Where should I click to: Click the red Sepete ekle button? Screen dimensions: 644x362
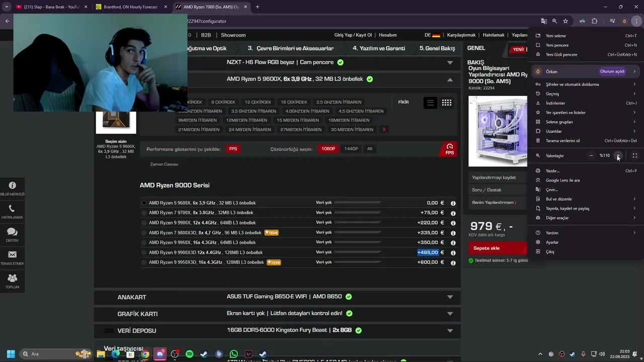pos(498,248)
